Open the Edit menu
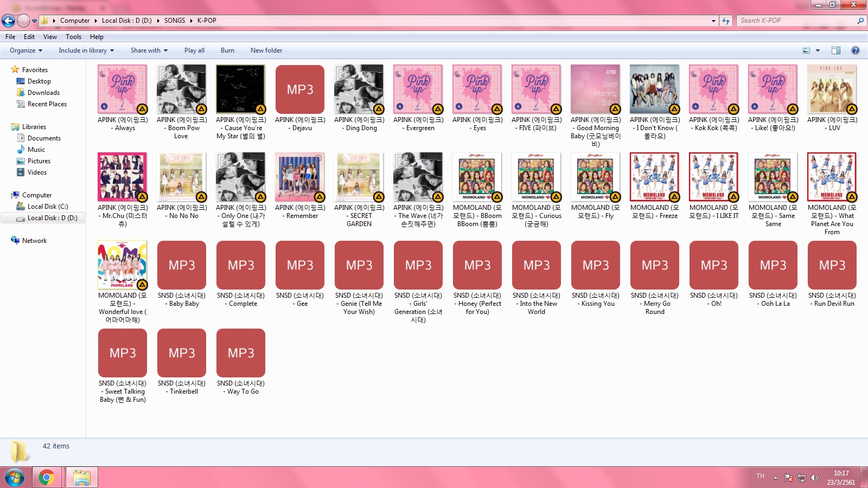 click(x=29, y=37)
